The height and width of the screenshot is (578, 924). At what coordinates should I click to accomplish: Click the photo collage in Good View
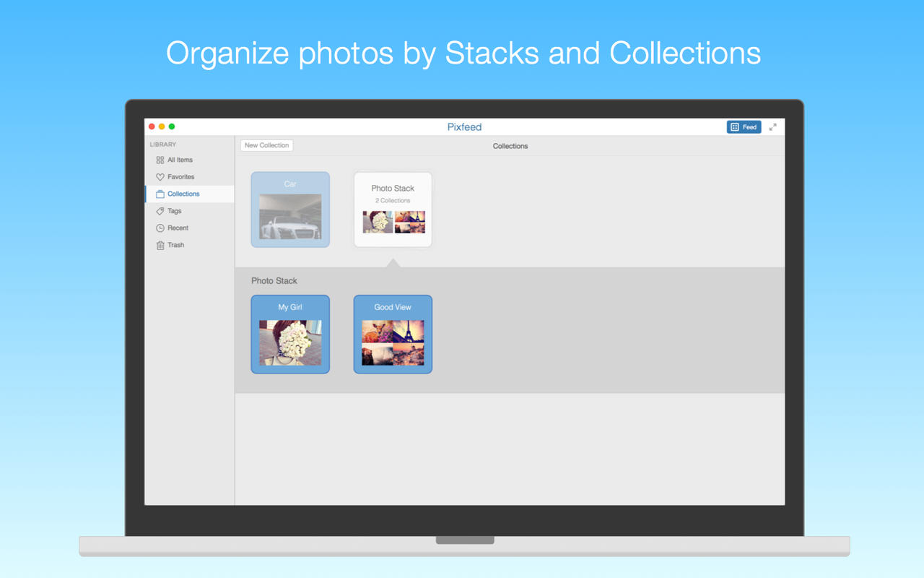pos(393,343)
